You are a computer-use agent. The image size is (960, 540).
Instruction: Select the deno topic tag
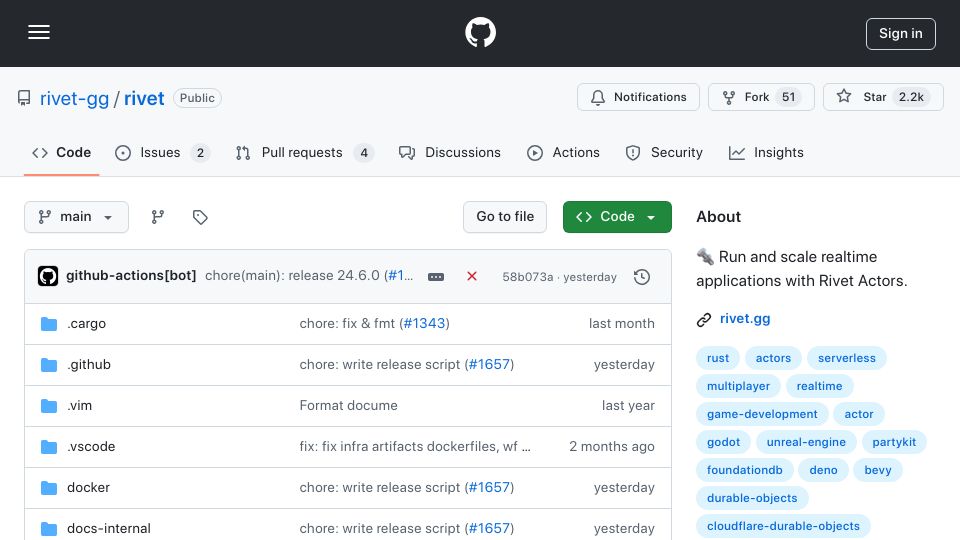coord(823,471)
